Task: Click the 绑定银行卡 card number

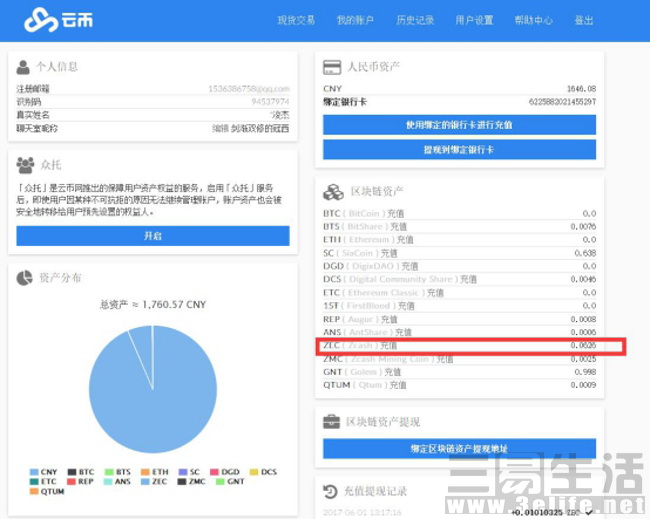Action: point(563,102)
